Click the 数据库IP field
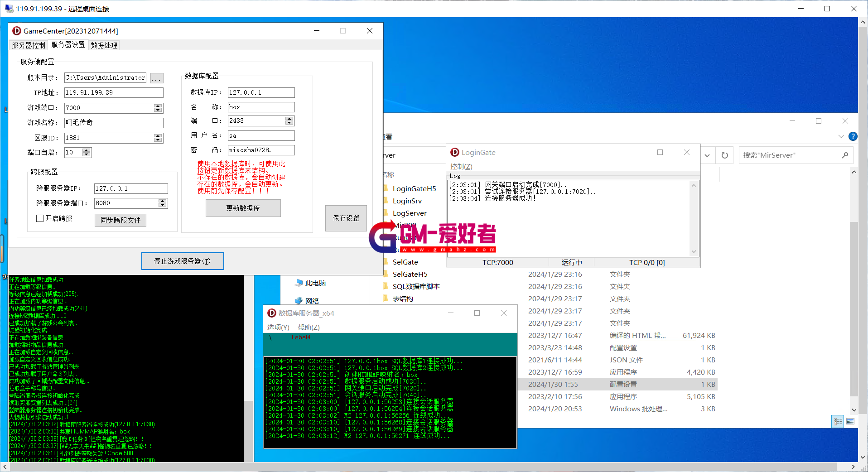868x472 pixels. pos(261,92)
